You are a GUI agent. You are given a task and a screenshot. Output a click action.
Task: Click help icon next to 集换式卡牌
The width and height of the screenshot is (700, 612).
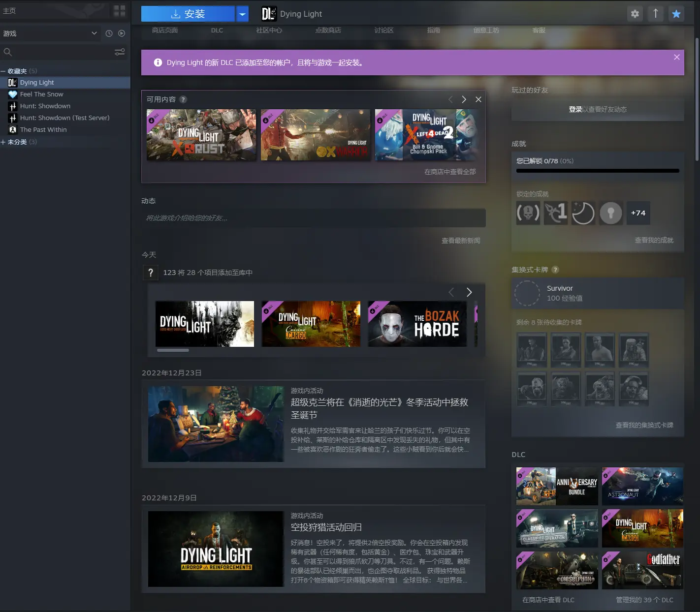point(555,270)
